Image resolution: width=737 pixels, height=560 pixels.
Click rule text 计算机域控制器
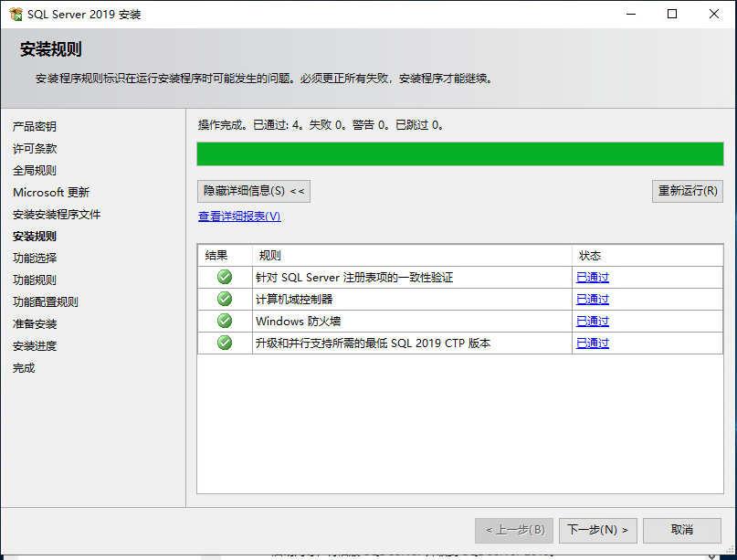point(294,300)
